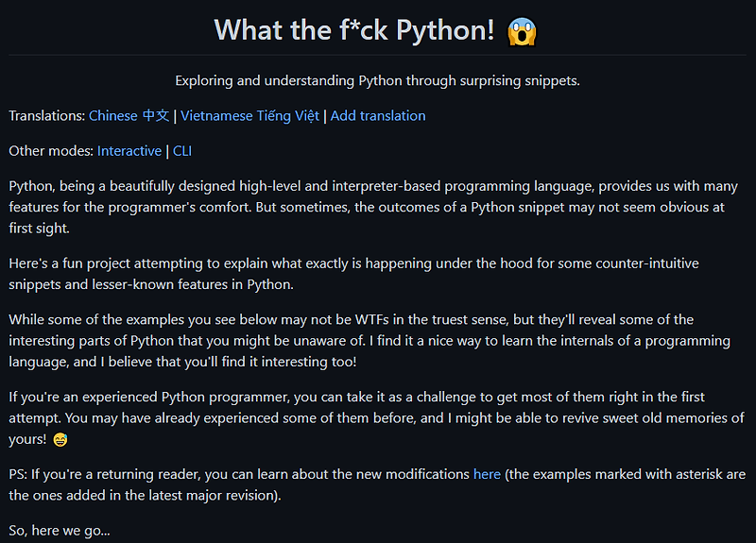Click the paragraph starting 'Python, being a beautifully'
This screenshot has height=543, width=756.
pos(373,207)
